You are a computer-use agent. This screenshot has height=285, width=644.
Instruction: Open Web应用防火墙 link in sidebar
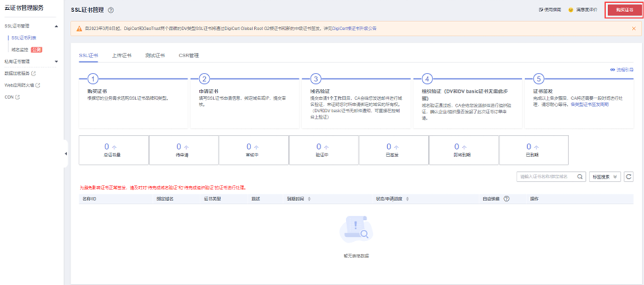19,86
